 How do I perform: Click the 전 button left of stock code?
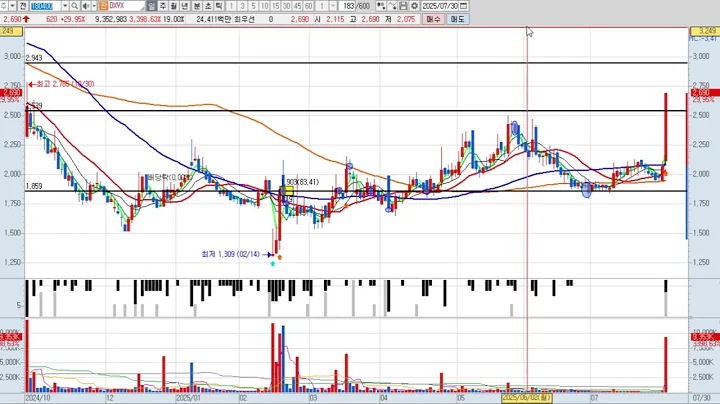[x=23, y=6]
